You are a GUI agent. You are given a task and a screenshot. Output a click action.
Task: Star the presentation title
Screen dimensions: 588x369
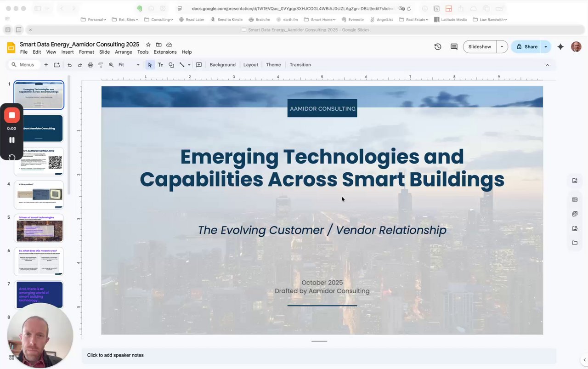148,45
